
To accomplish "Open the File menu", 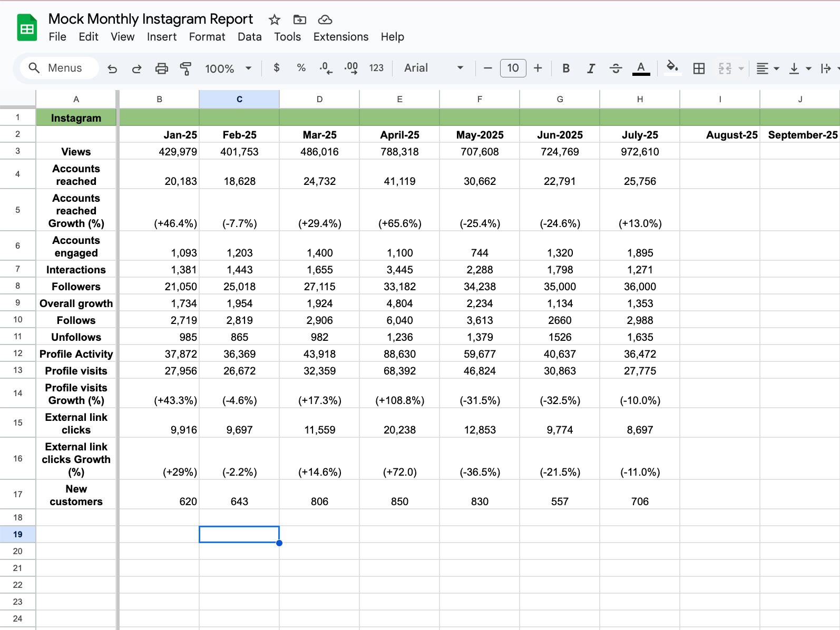I will click(x=57, y=37).
